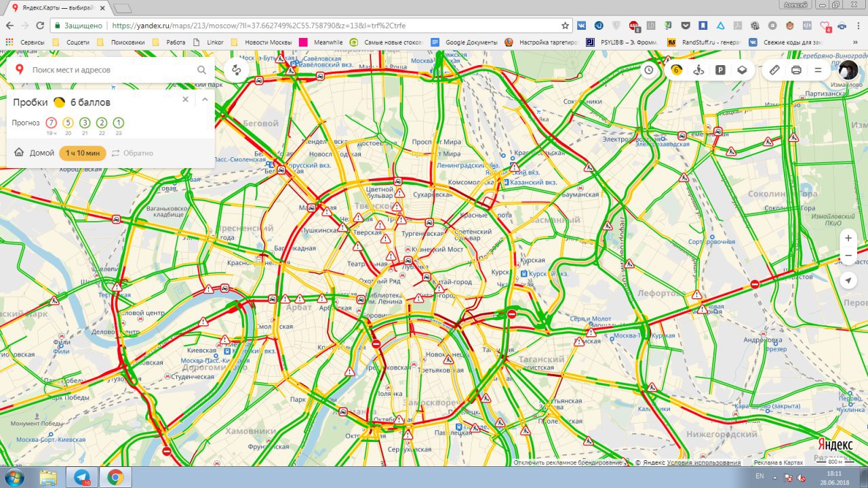Toggle the public transport layer icon
Screen dimensions: 868x488
[699, 70]
